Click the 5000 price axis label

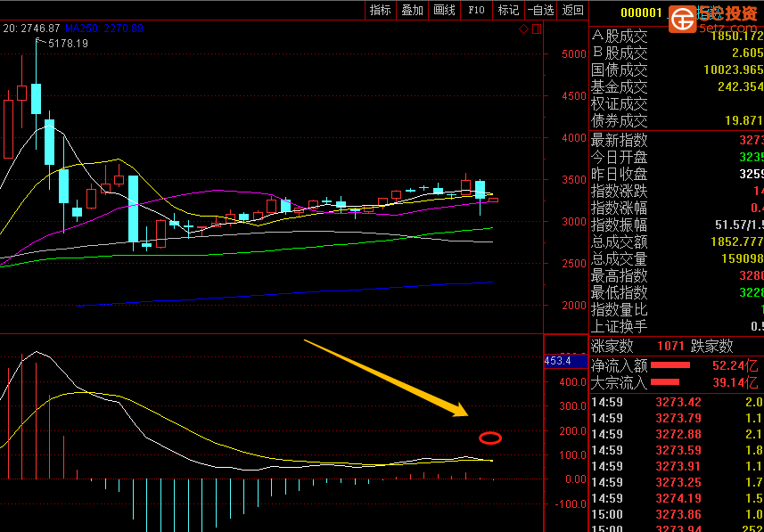click(x=574, y=54)
